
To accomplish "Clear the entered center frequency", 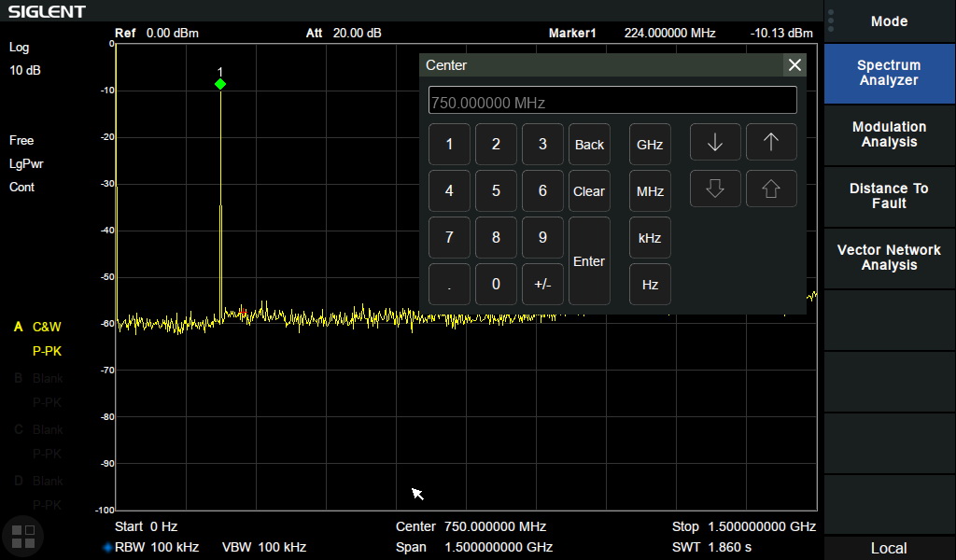I will point(589,191).
